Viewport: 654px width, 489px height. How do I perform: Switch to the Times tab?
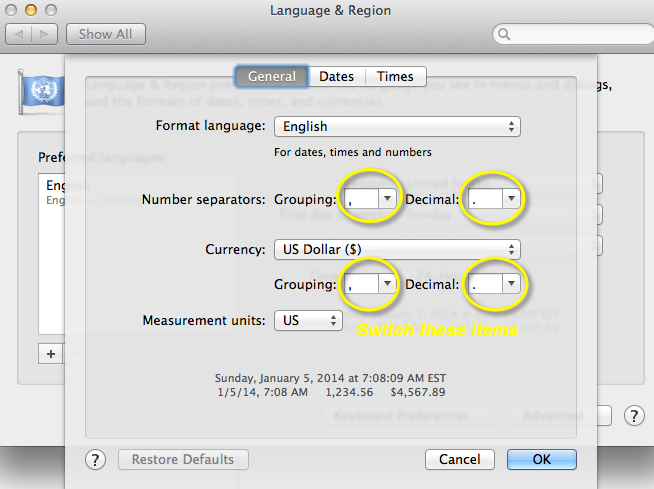pos(395,76)
